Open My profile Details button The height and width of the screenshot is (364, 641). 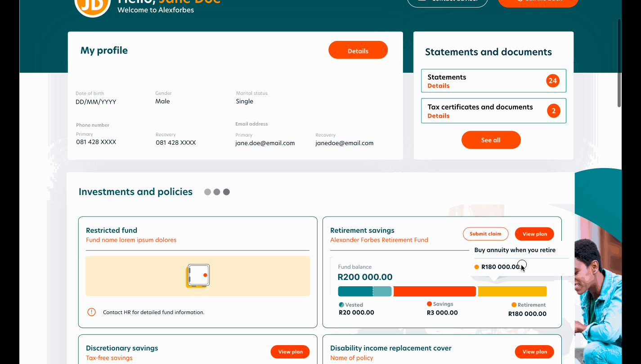[x=358, y=50]
